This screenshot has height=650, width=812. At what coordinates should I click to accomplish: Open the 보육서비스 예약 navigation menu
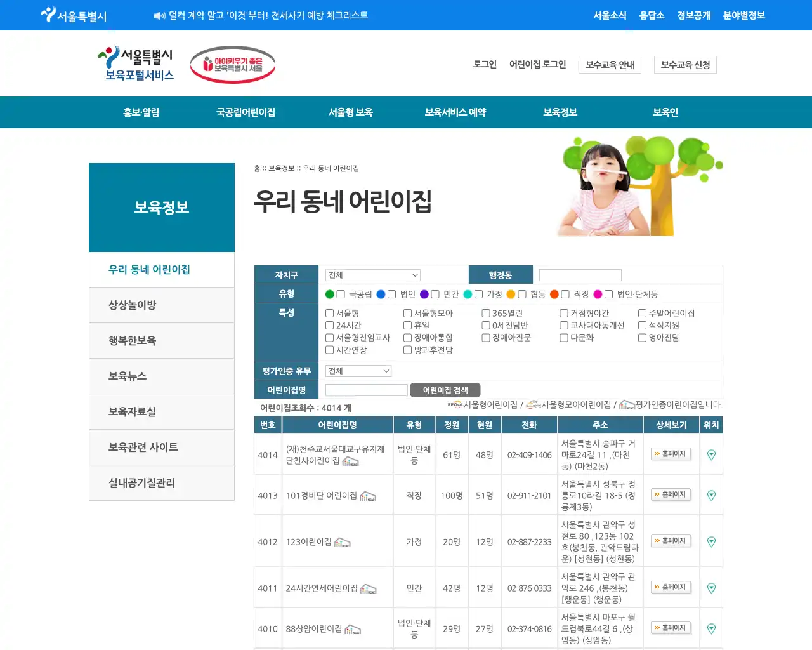(455, 112)
